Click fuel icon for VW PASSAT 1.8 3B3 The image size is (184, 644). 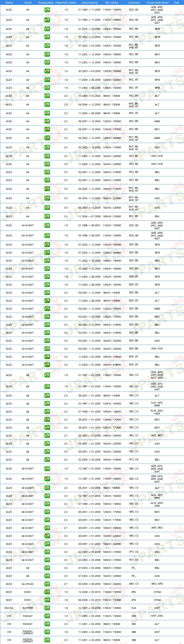(47, 616)
